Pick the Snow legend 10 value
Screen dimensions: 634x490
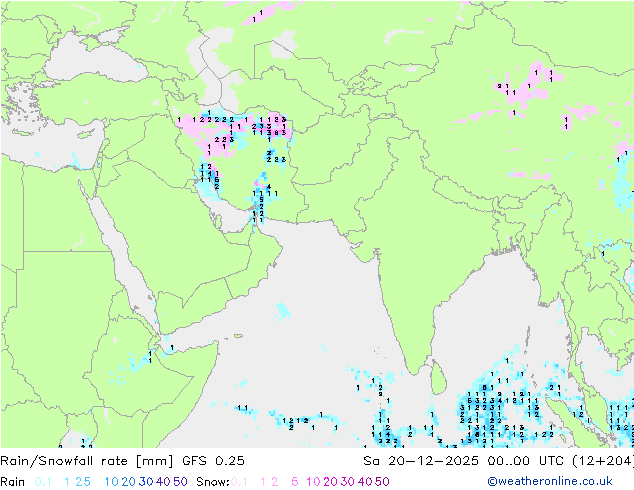click(x=313, y=482)
